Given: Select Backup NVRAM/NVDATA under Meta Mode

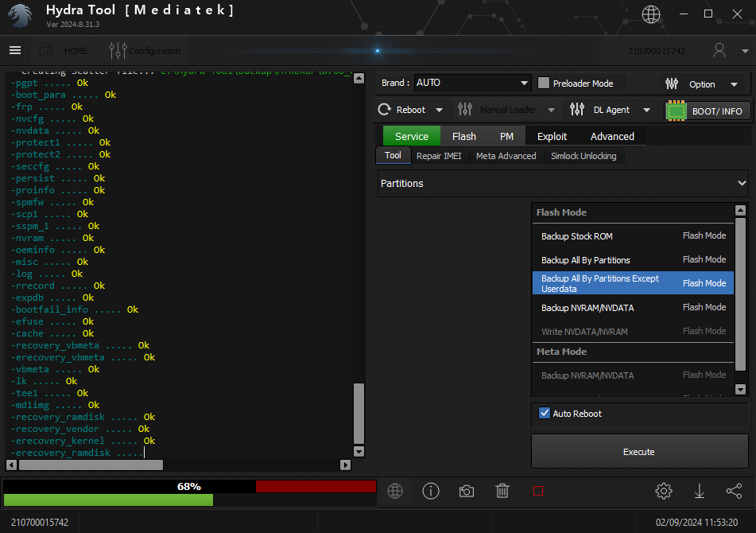Looking at the screenshot, I should click(633, 375).
